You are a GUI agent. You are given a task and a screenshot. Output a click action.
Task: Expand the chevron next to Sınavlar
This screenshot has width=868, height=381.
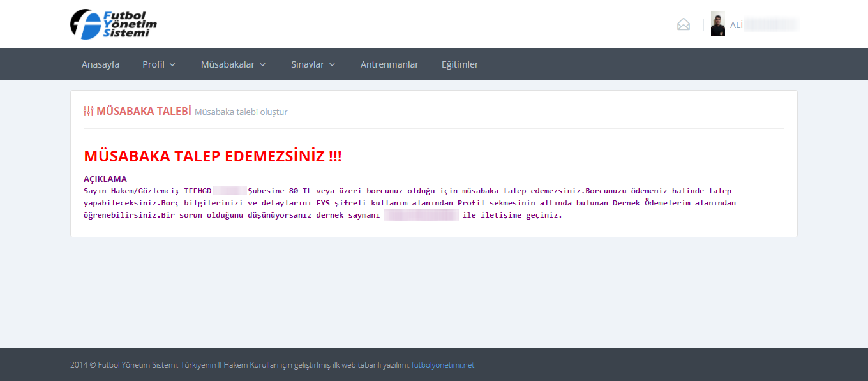333,65
